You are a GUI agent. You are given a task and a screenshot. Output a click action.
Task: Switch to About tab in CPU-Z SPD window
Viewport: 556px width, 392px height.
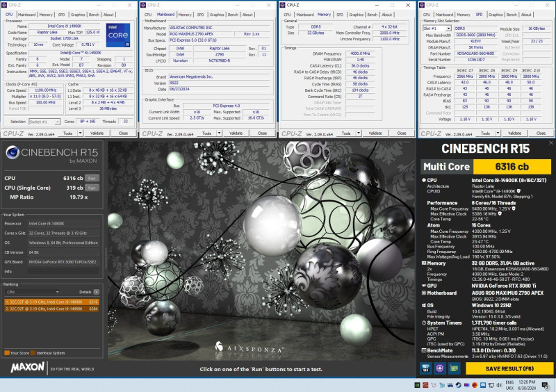[x=526, y=15]
